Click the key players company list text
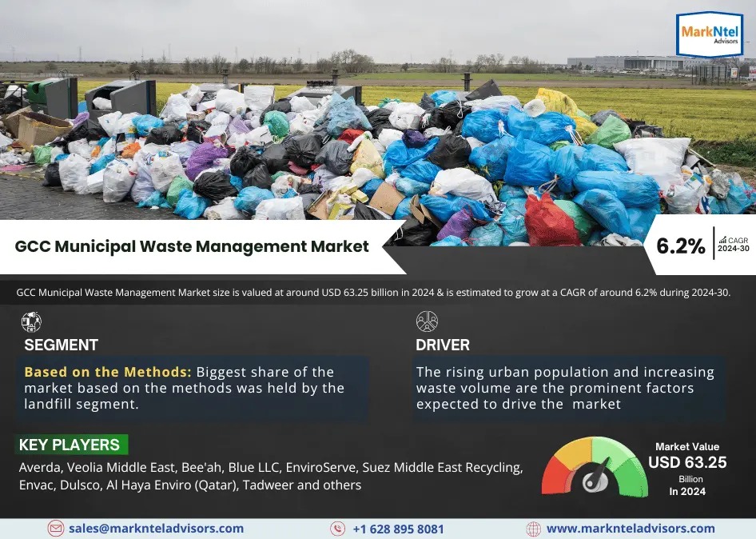 point(272,476)
